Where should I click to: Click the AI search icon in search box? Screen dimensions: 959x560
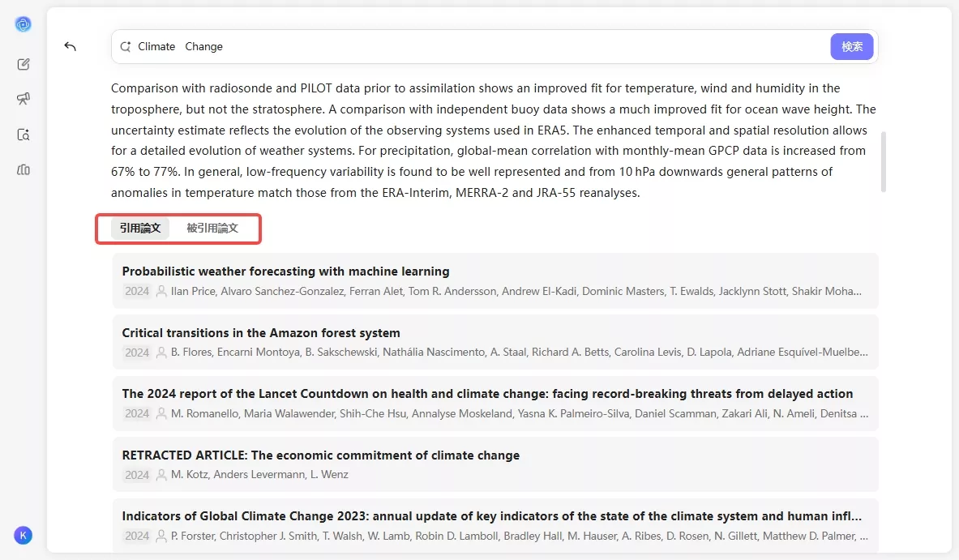tap(126, 47)
